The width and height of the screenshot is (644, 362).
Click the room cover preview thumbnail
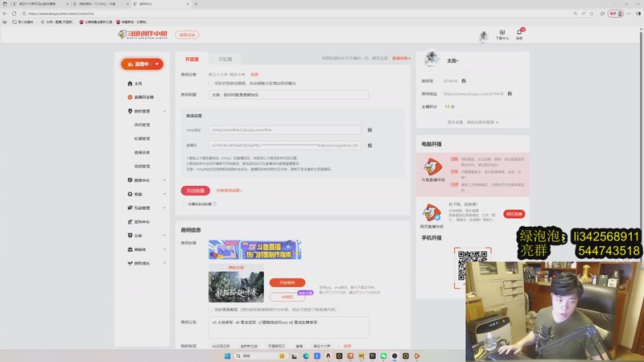(236, 286)
